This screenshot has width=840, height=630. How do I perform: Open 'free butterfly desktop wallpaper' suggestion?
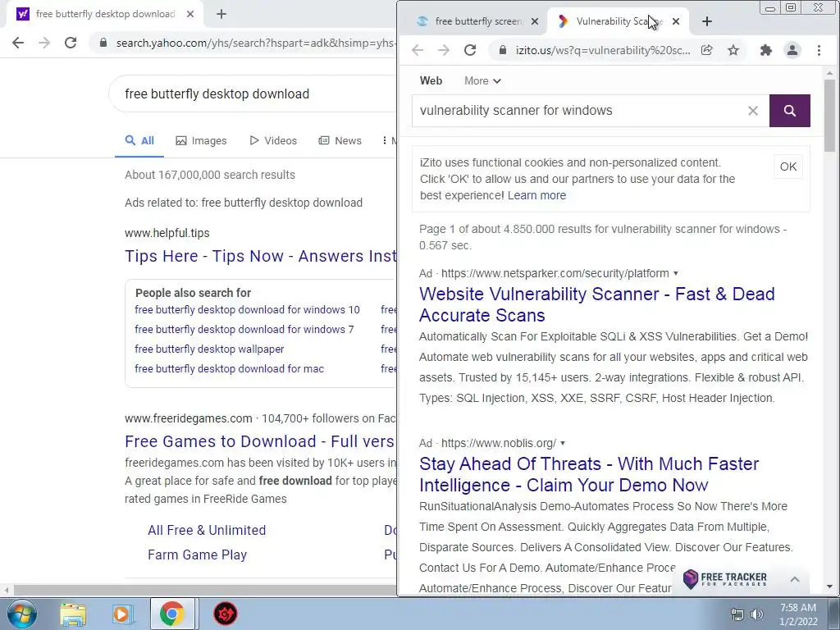tap(209, 349)
